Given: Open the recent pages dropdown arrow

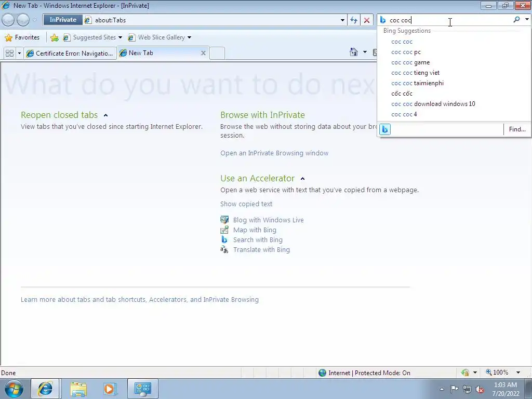Looking at the screenshot, I should pyautogui.click(x=34, y=20).
